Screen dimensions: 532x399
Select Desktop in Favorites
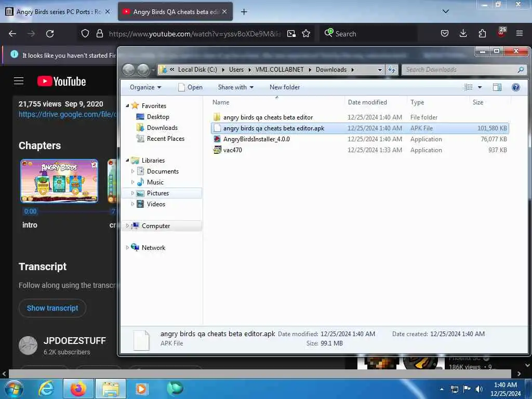pos(158,117)
